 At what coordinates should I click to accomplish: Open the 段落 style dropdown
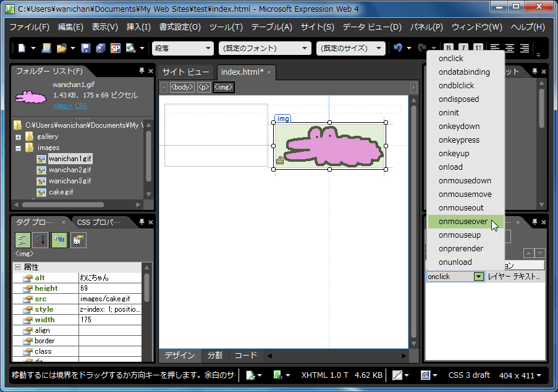[182, 48]
